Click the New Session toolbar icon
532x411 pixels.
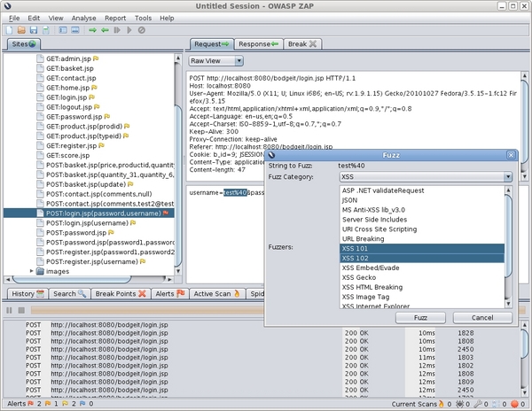[x=9, y=30]
